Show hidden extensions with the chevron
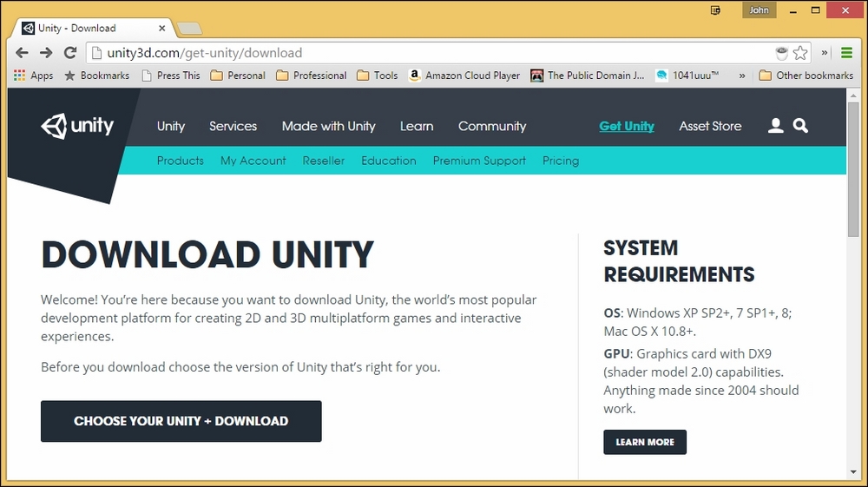 pos(825,53)
